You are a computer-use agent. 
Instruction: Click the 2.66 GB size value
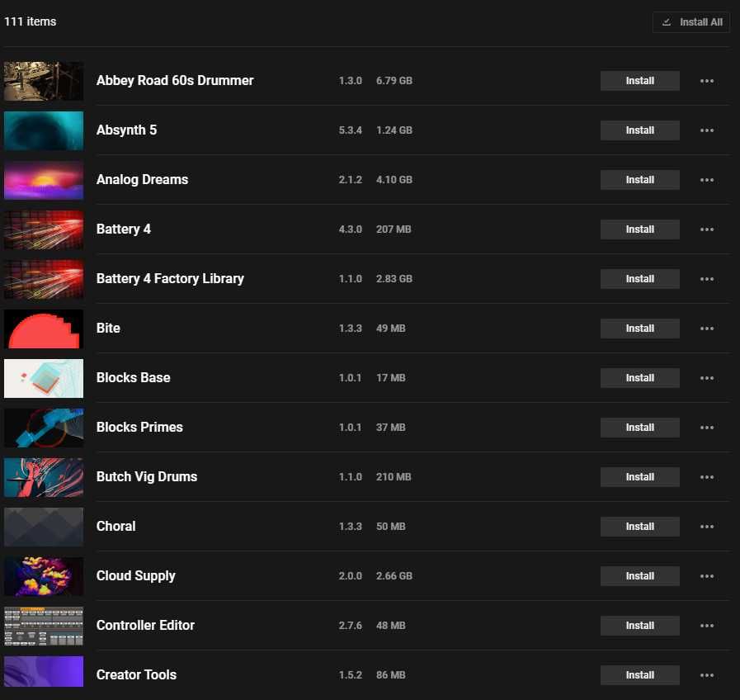click(394, 576)
